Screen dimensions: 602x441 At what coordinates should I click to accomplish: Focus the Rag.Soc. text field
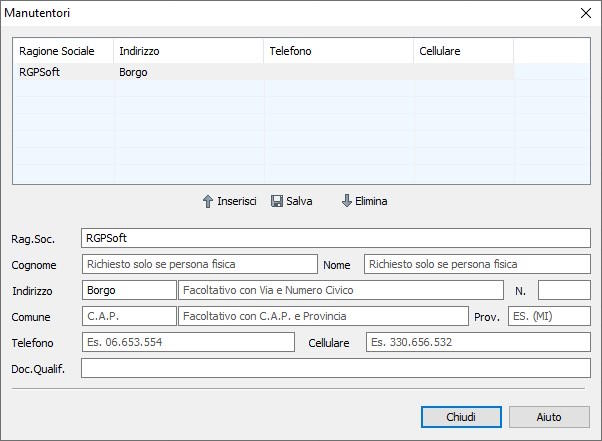pos(335,238)
